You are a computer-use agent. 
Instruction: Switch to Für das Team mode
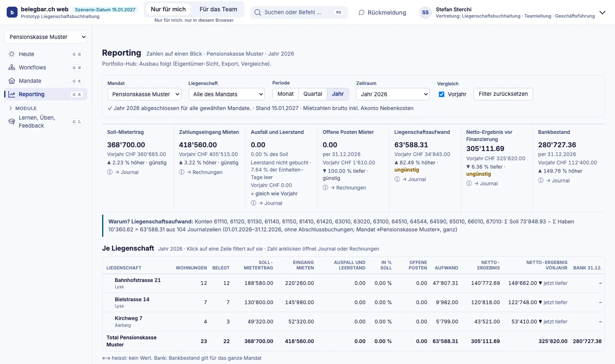(218, 9)
